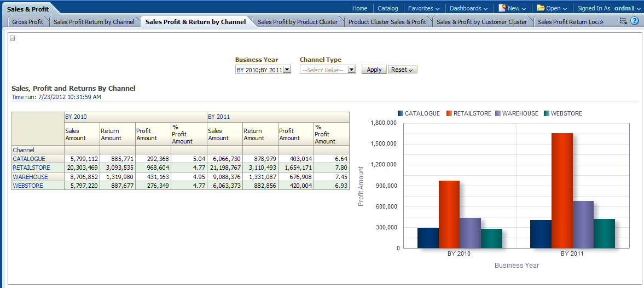Click the CATALOGUE legend color square
The width and height of the screenshot is (644, 288).
click(401, 113)
